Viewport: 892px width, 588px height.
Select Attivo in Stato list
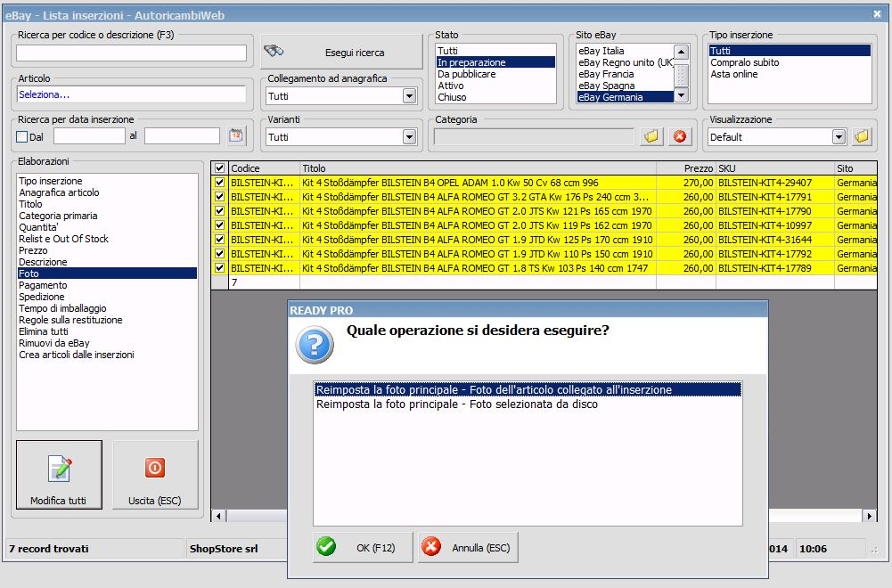tap(495, 86)
